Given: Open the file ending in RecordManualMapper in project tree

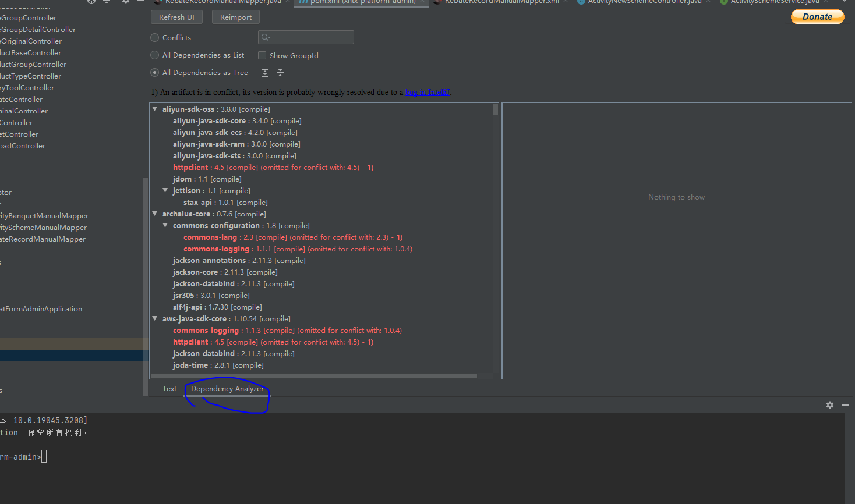Looking at the screenshot, I should coord(43,239).
